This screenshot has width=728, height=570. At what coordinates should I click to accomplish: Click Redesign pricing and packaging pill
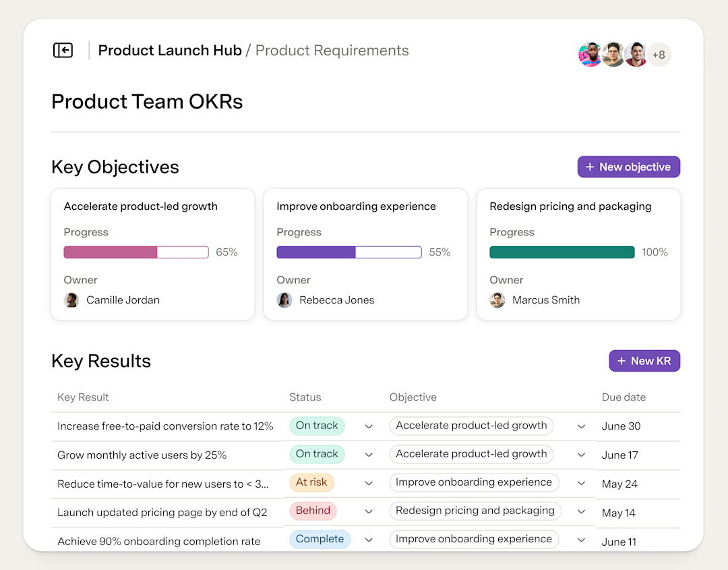point(475,511)
